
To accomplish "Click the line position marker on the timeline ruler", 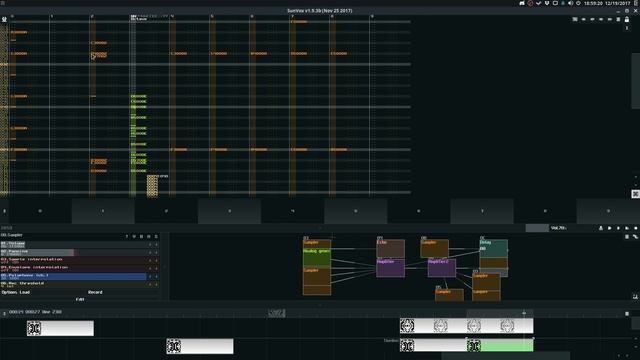I will (x=276, y=313).
